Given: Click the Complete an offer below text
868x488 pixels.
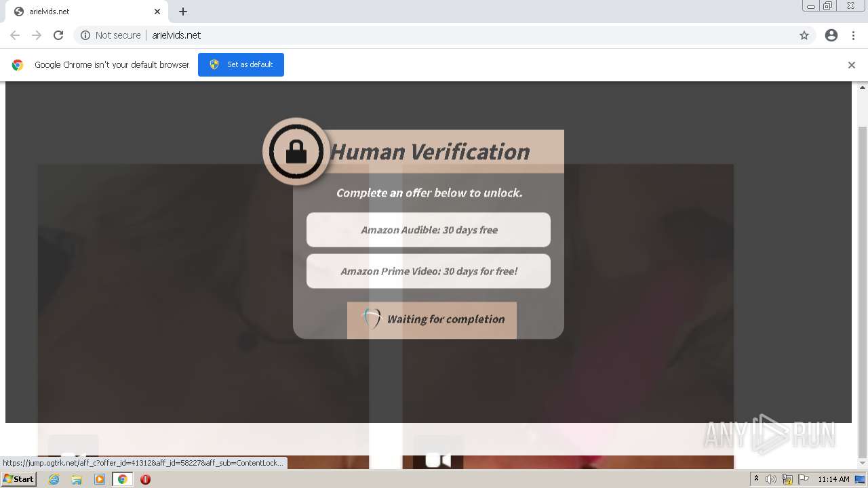Looking at the screenshot, I should (x=429, y=193).
